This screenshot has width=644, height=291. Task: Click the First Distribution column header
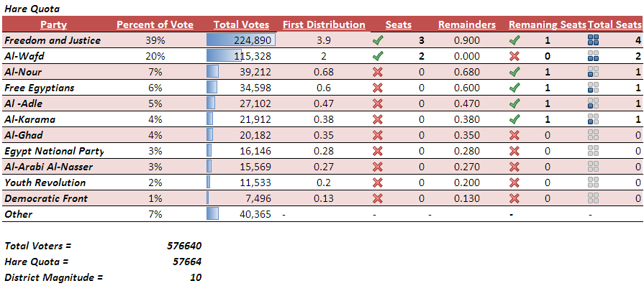[x=324, y=24]
